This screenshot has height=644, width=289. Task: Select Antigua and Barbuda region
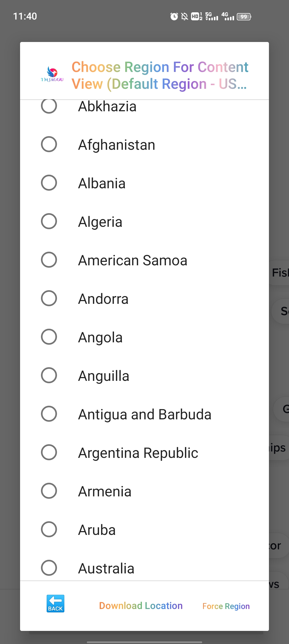pos(49,414)
